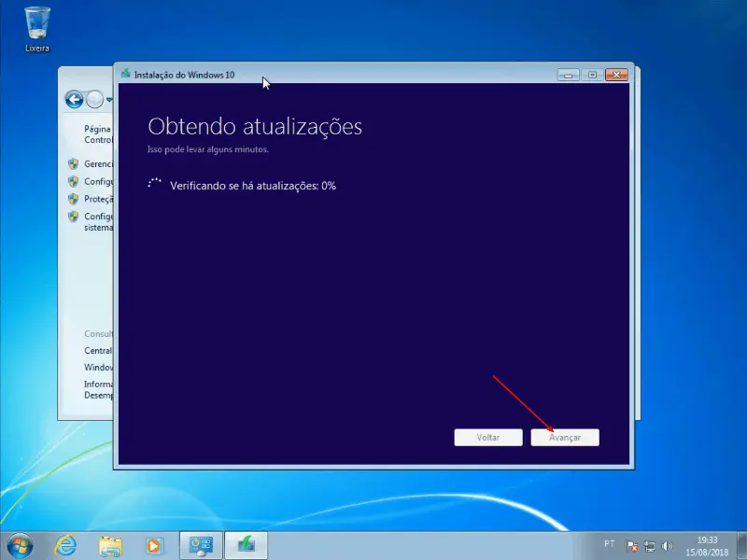The width and height of the screenshot is (747, 560).
Task: Open the network status tray icon
Action: [649, 546]
